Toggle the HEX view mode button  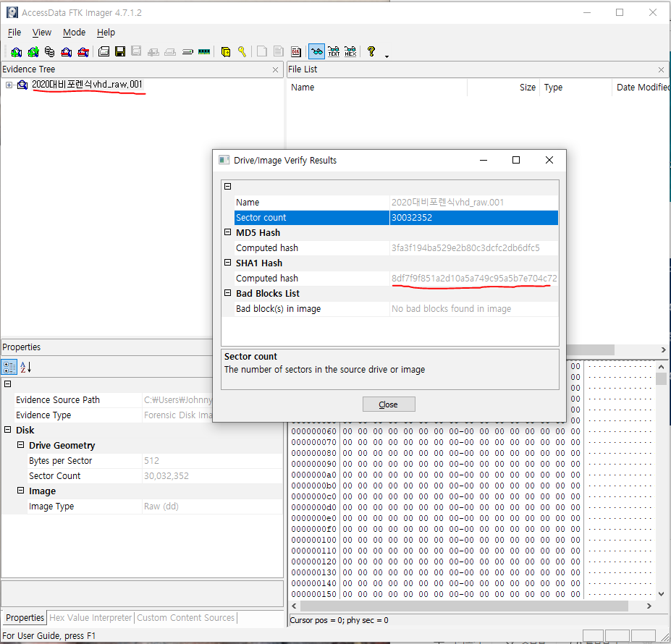pos(350,52)
